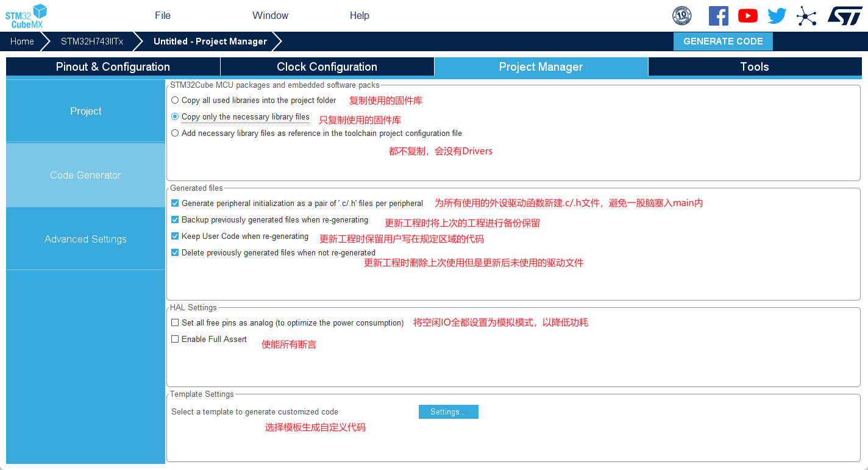Screen dimensions: 868x470
Task: Enable Full Assert checkbox
Action: click(x=176, y=339)
